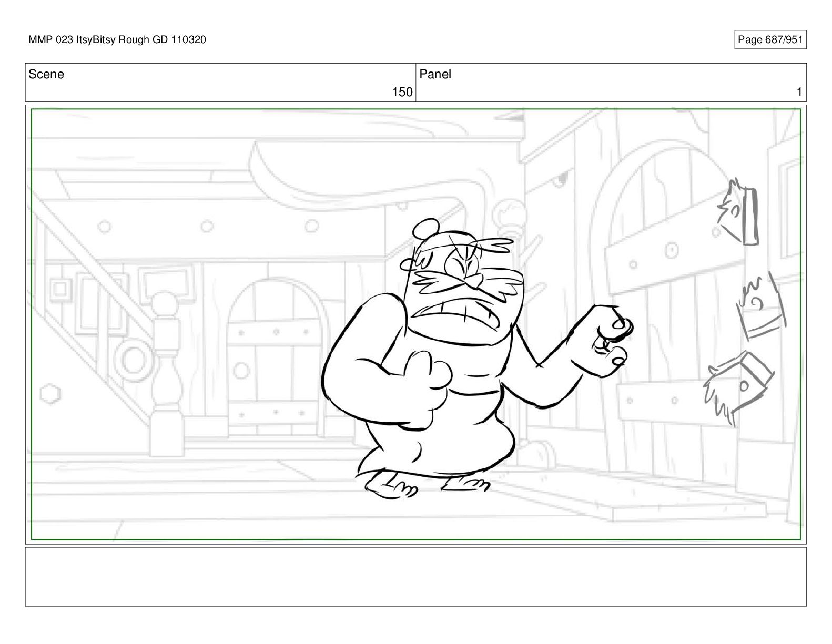
Task: Click the 'Page 687/951' indicator box
Action: point(770,40)
